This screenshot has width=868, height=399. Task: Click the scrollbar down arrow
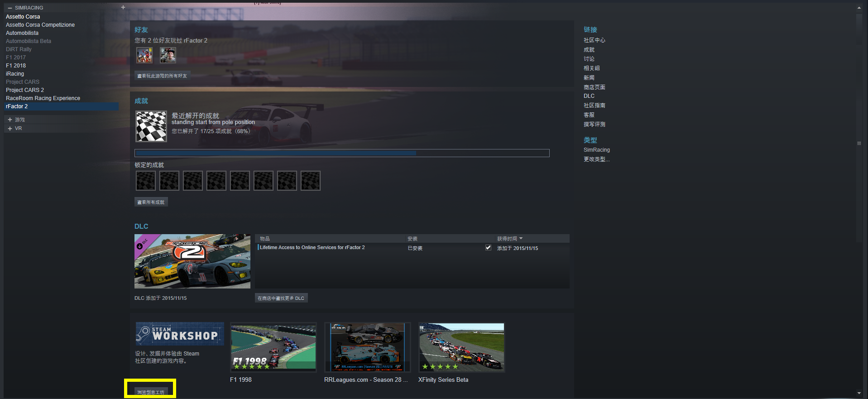[859, 393]
